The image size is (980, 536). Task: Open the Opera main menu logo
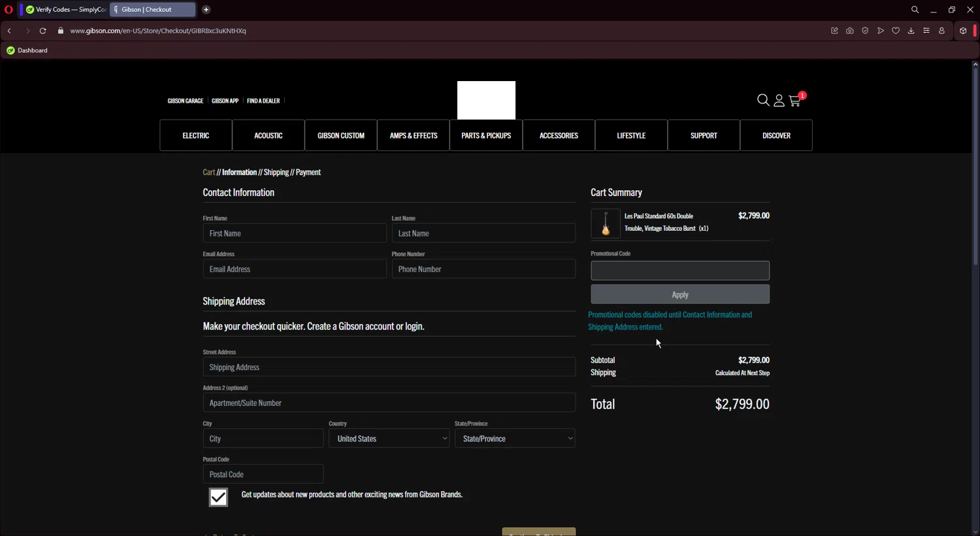8,10
